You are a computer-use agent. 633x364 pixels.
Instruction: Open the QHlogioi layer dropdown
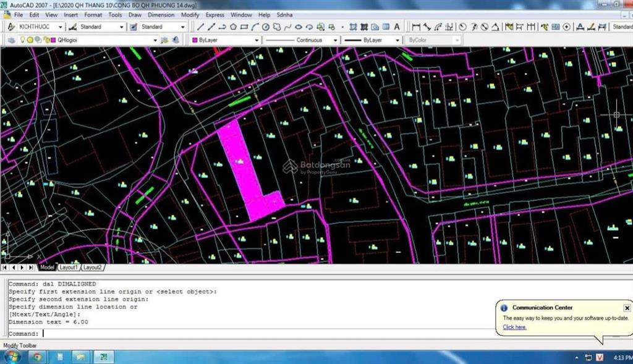pos(155,40)
